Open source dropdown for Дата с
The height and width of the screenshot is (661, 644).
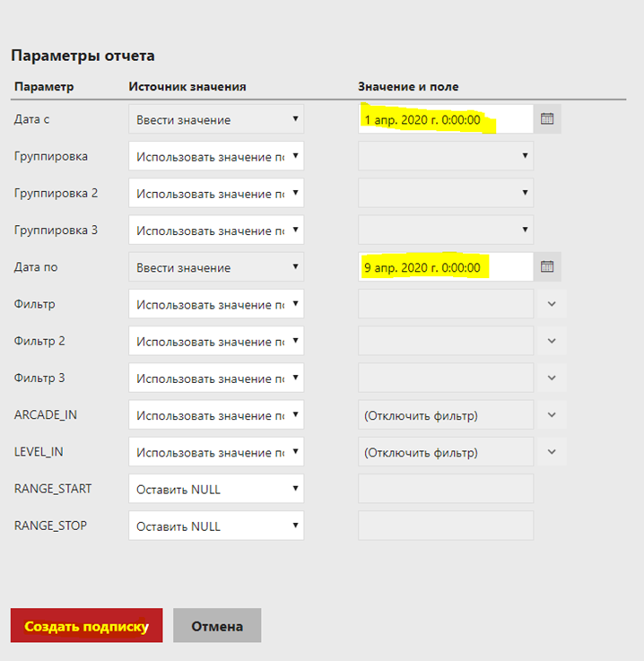216,119
